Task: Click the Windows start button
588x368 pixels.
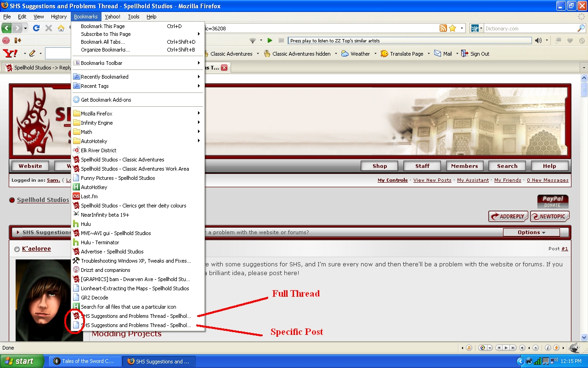Action: [x=22, y=361]
